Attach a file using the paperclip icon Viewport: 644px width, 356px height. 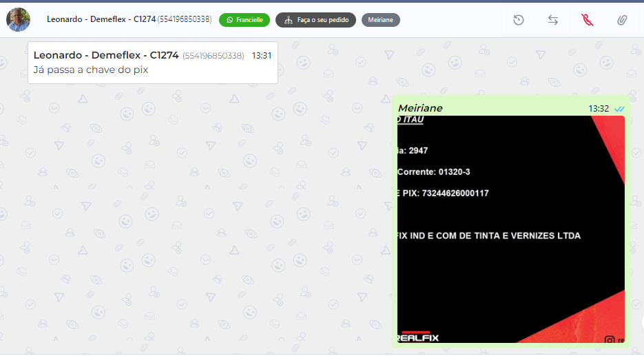[x=621, y=20]
